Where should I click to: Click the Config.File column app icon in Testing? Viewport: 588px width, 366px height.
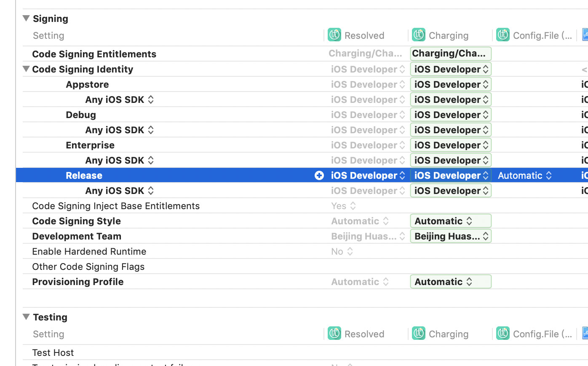[503, 334]
